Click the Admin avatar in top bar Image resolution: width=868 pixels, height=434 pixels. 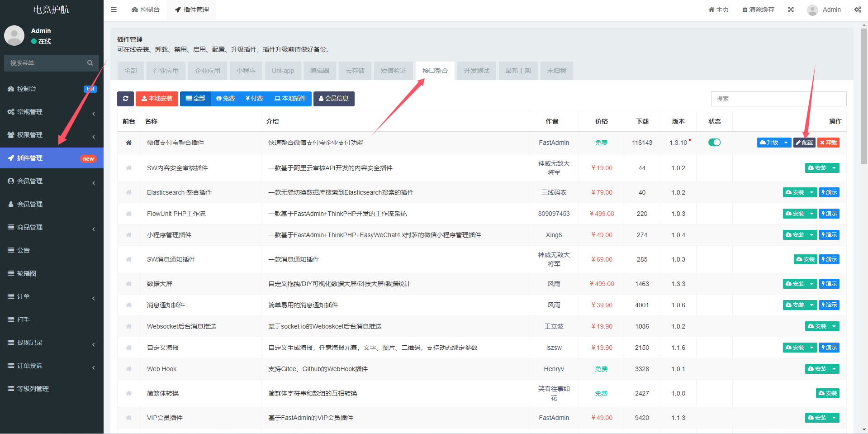[x=812, y=10]
